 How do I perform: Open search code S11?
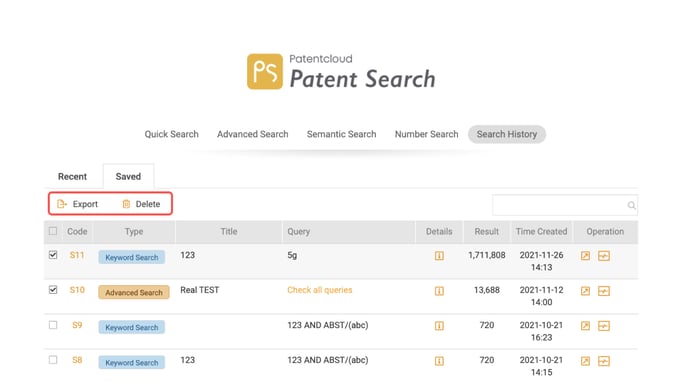pos(77,255)
